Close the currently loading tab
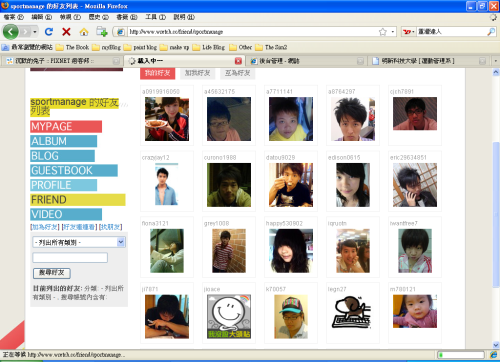 pos(238,61)
